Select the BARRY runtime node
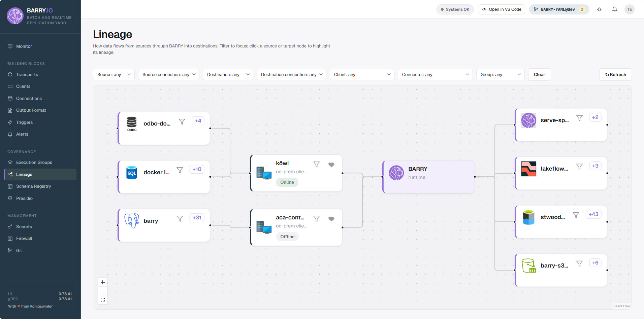 tap(429, 177)
